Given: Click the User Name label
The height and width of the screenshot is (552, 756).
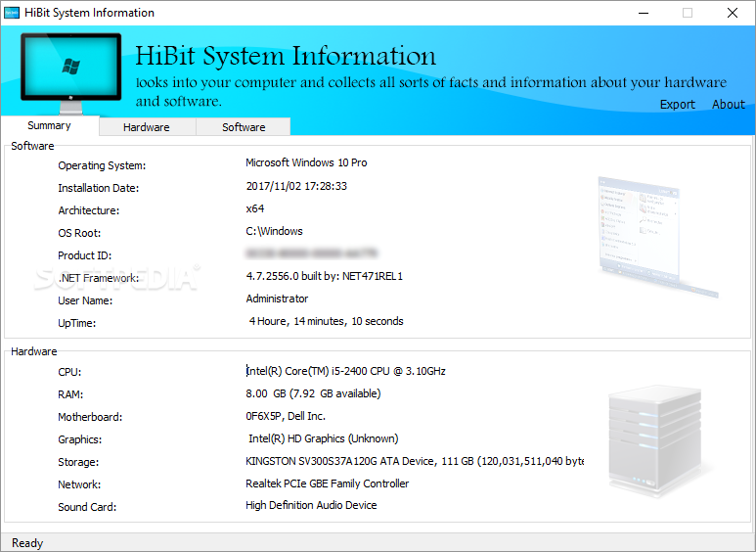Looking at the screenshot, I should (85, 300).
